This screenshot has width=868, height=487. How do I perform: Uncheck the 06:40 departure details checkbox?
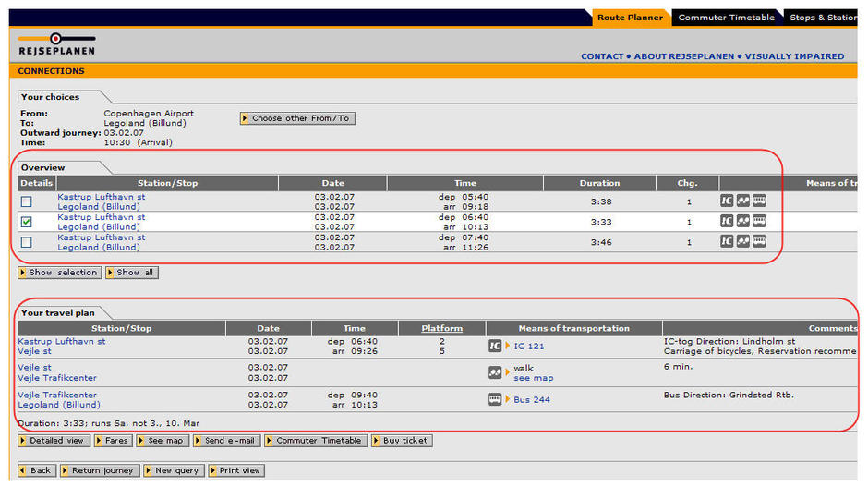tap(26, 222)
